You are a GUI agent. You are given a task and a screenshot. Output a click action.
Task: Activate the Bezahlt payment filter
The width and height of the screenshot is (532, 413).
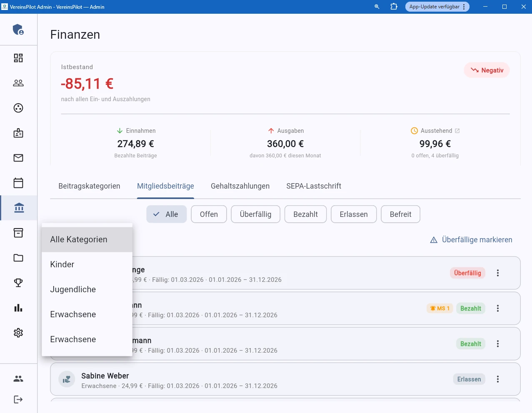(x=305, y=214)
